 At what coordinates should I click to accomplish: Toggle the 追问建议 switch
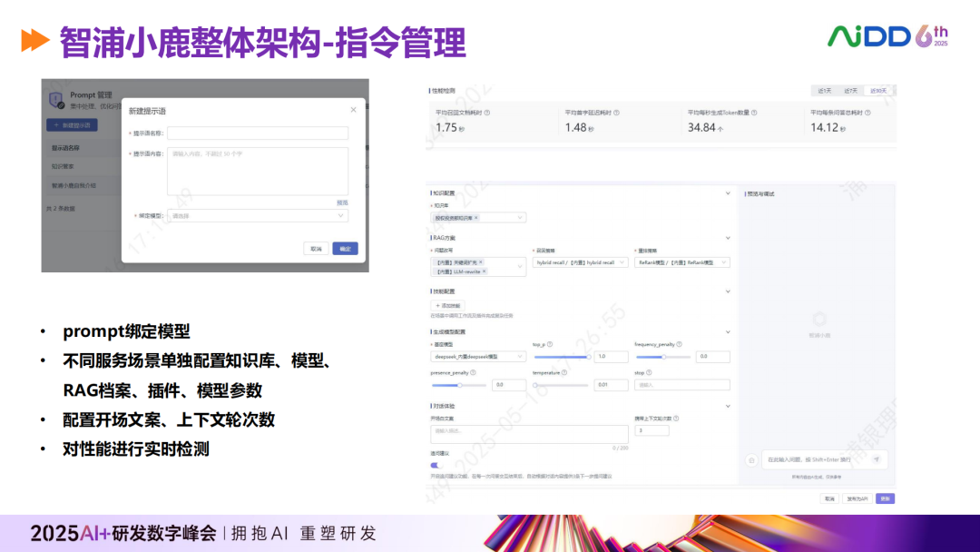click(x=435, y=466)
